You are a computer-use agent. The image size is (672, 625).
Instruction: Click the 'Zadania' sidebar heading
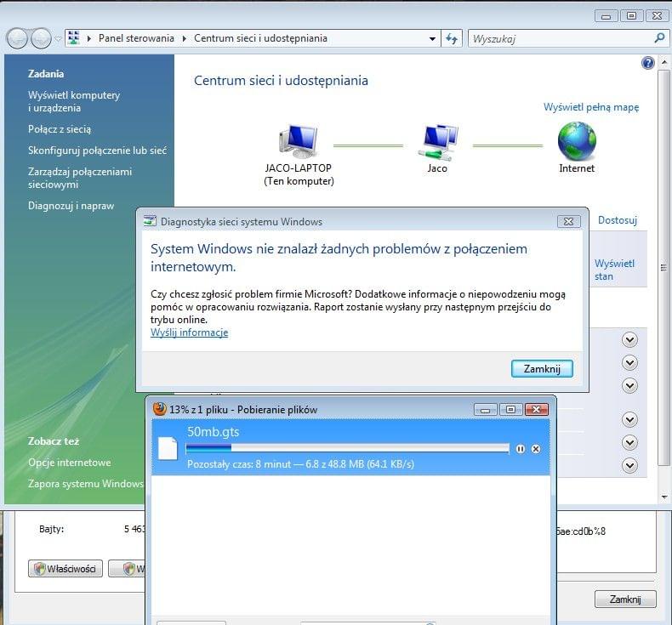[46, 74]
